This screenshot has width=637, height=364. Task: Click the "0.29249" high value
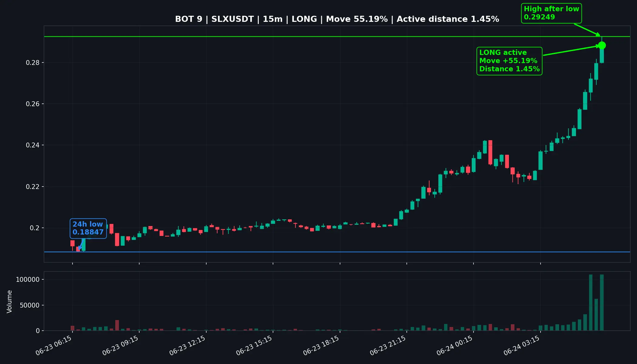(539, 17)
